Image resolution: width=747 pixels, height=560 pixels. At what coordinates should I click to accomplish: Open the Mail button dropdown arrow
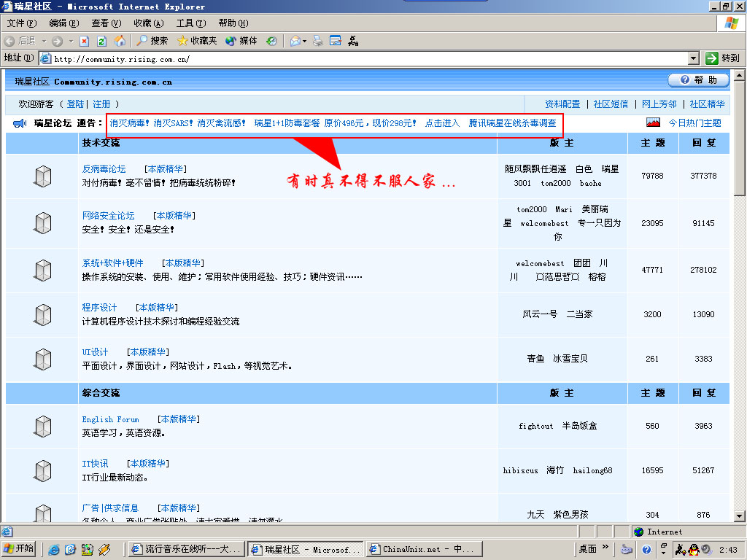[x=305, y=42]
